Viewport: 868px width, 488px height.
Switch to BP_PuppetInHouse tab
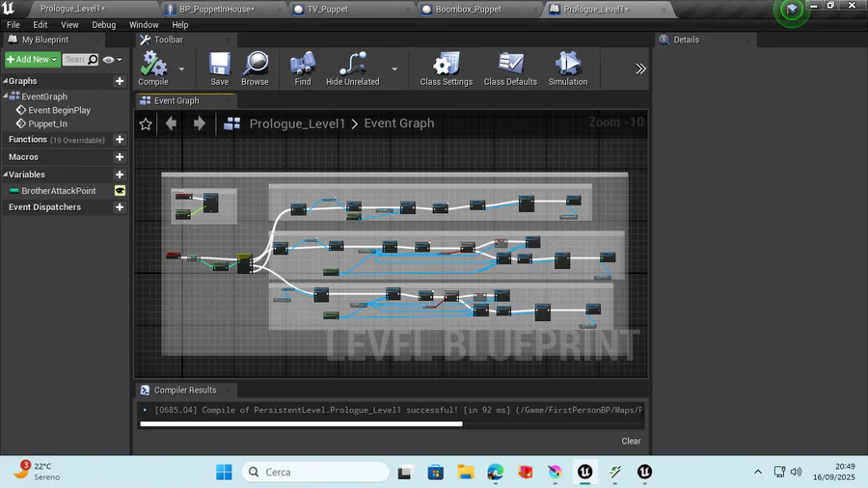(216, 10)
